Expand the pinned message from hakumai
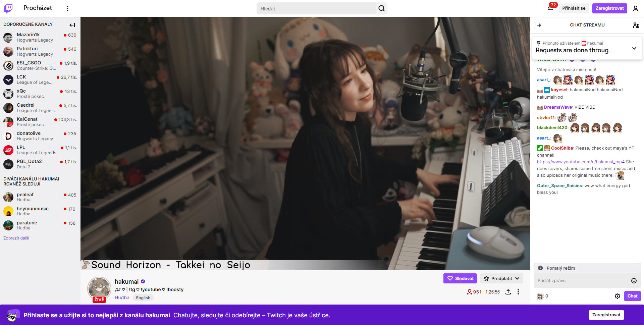 (x=634, y=48)
